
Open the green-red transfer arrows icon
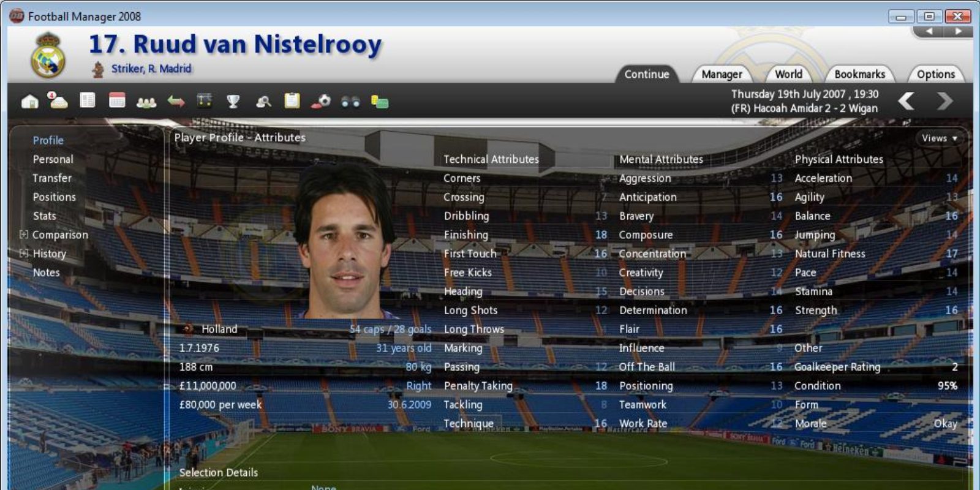pyautogui.click(x=176, y=101)
